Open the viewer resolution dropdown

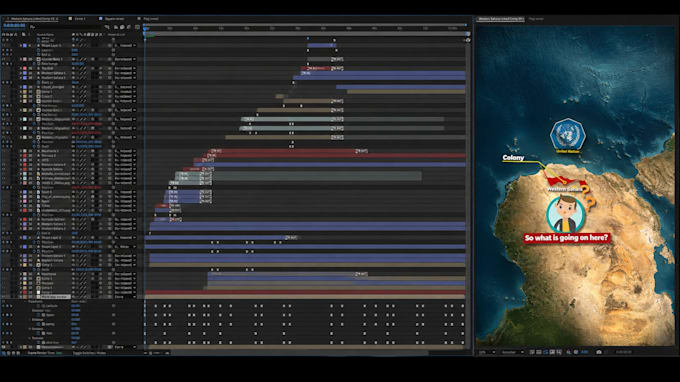coord(513,352)
